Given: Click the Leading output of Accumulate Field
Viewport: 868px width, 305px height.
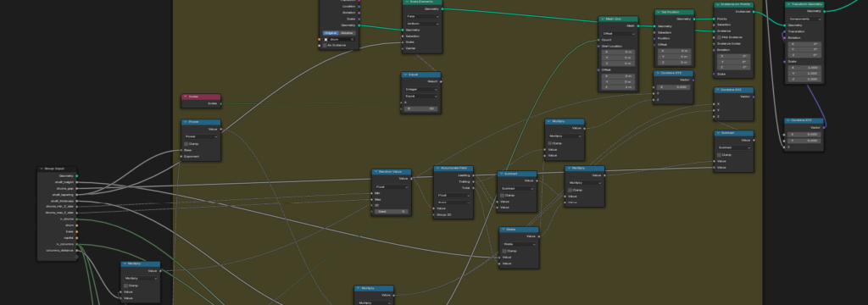Looking at the screenshot, I should (473, 175).
